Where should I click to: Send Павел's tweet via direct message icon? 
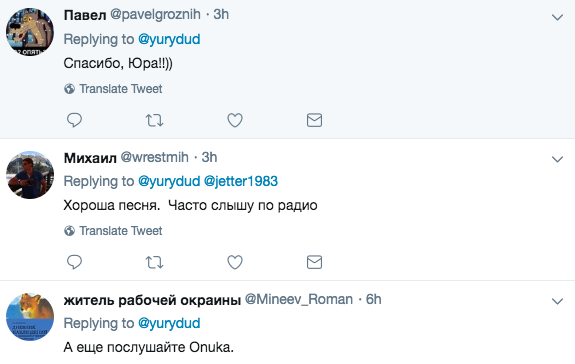(x=314, y=120)
